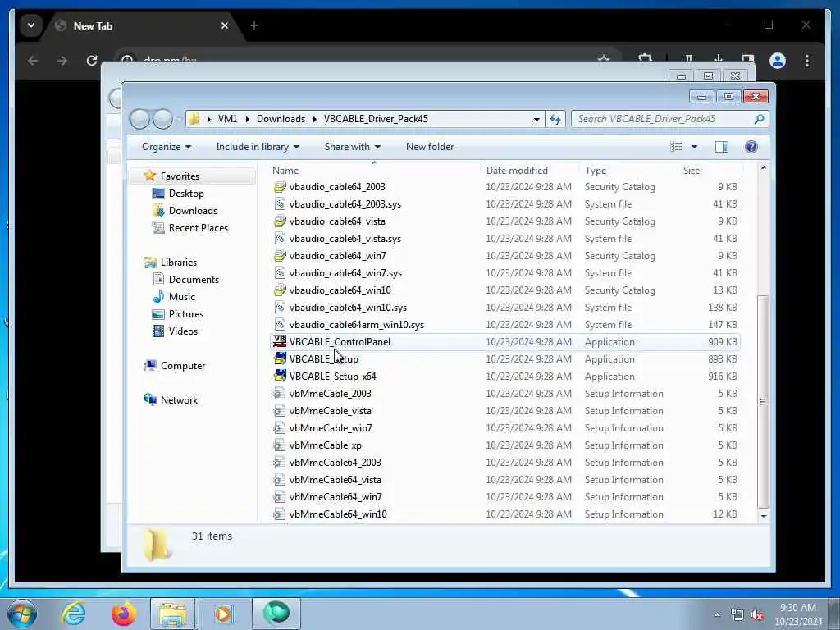Open Chrome tab search dropdown arrow
Image resolution: width=840 pixels, height=630 pixels.
coord(31,25)
